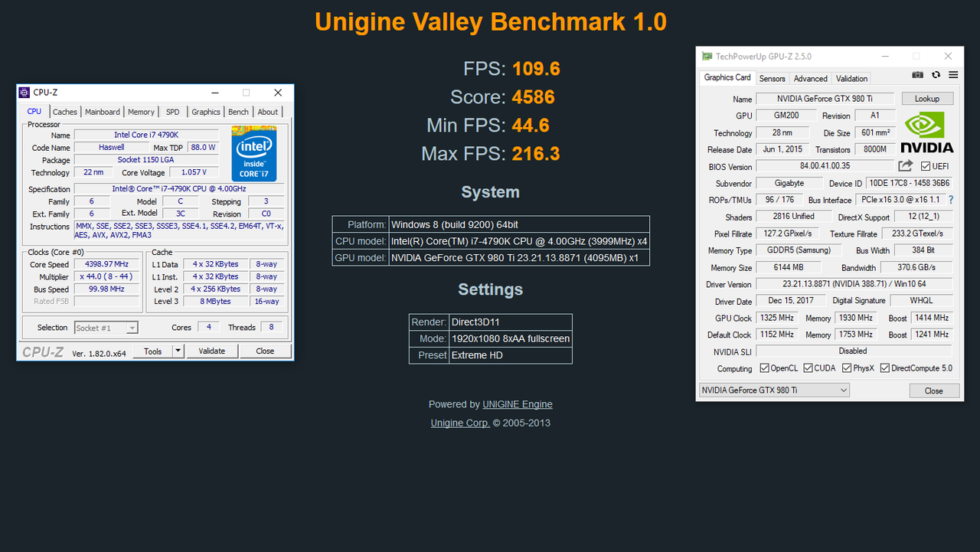Open the Memory tab in CPU-Z

141,112
